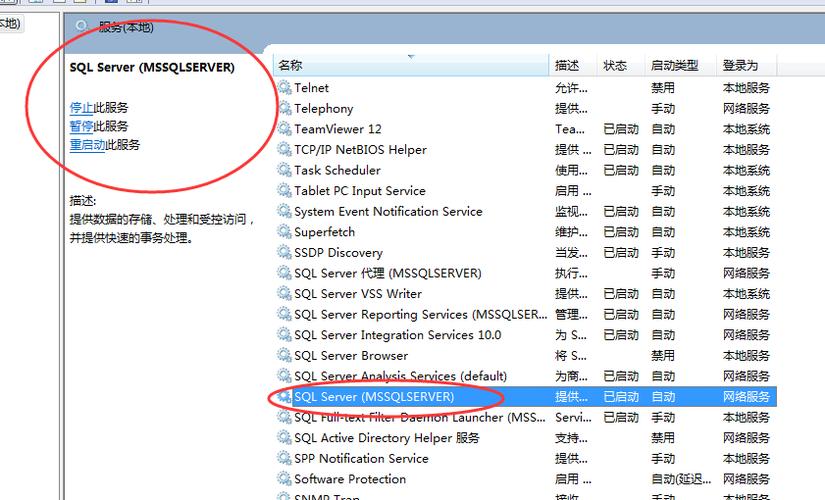Click SPP Notification Service gear icon

tap(285, 458)
